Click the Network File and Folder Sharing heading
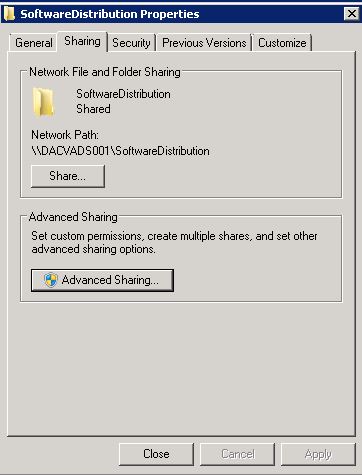Image resolution: width=362 pixels, height=475 pixels. [105, 72]
